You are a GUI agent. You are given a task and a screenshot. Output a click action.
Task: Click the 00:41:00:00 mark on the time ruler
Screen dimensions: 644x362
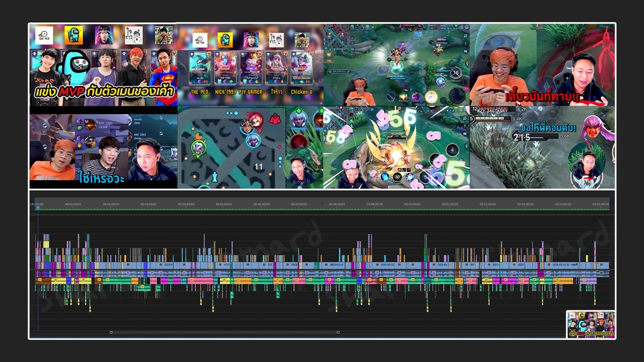tap(73, 204)
